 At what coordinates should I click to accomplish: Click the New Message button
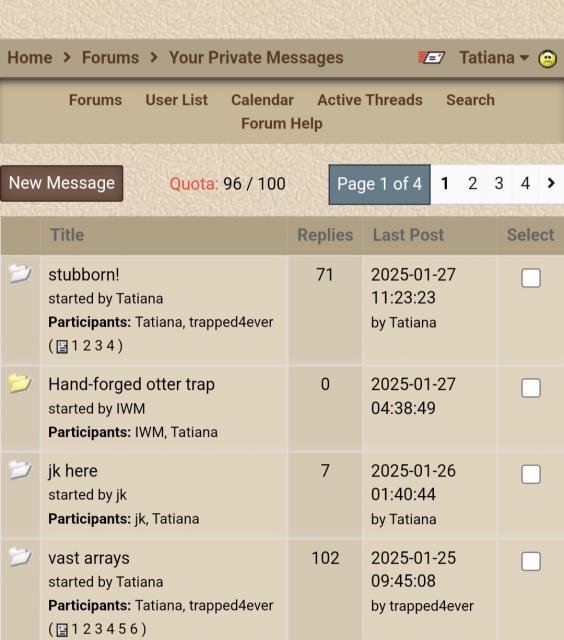[x=62, y=183]
